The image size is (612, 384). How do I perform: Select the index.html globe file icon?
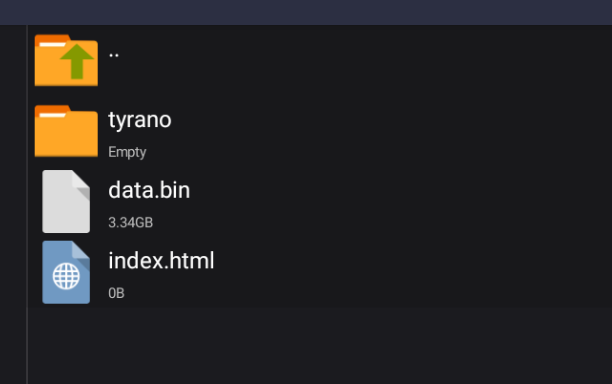click(x=66, y=272)
